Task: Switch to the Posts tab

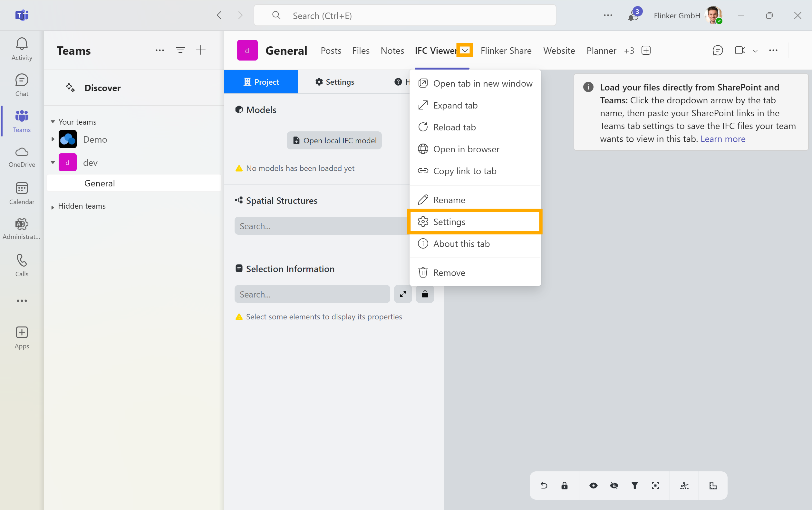Action: [331, 51]
